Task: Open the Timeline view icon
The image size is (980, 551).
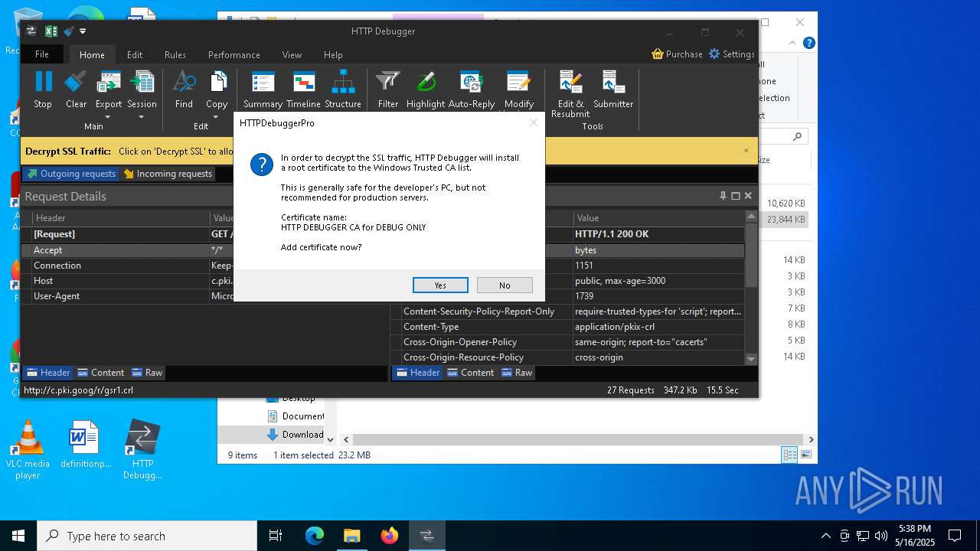Action: click(304, 82)
